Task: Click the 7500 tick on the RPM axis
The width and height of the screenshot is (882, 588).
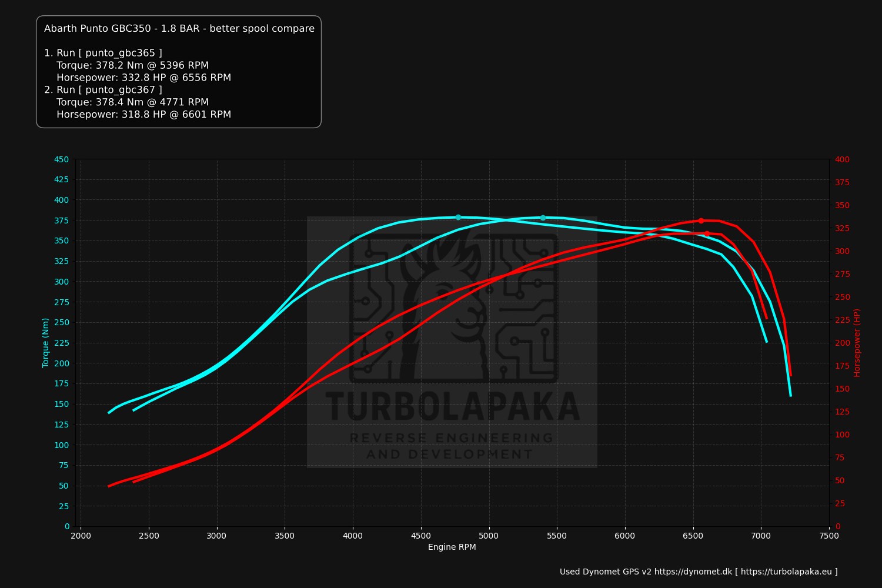Action: (828, 536)
